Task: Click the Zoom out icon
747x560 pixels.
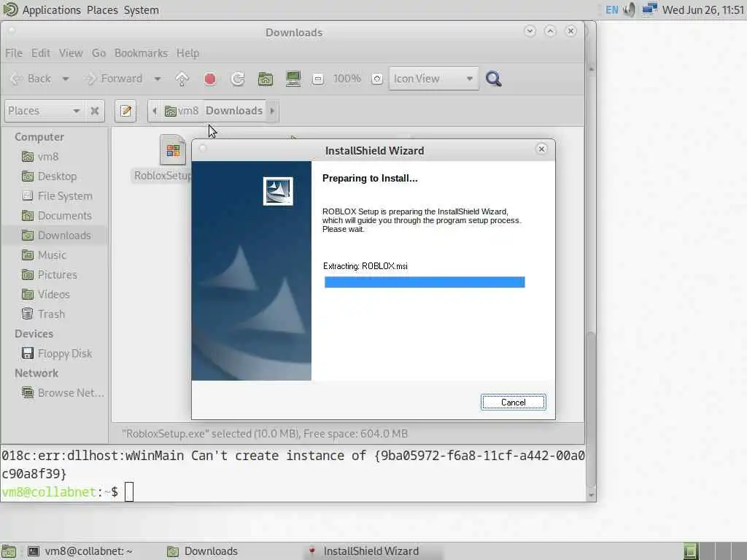Action: pyautogui.click(x=318, y=79)
